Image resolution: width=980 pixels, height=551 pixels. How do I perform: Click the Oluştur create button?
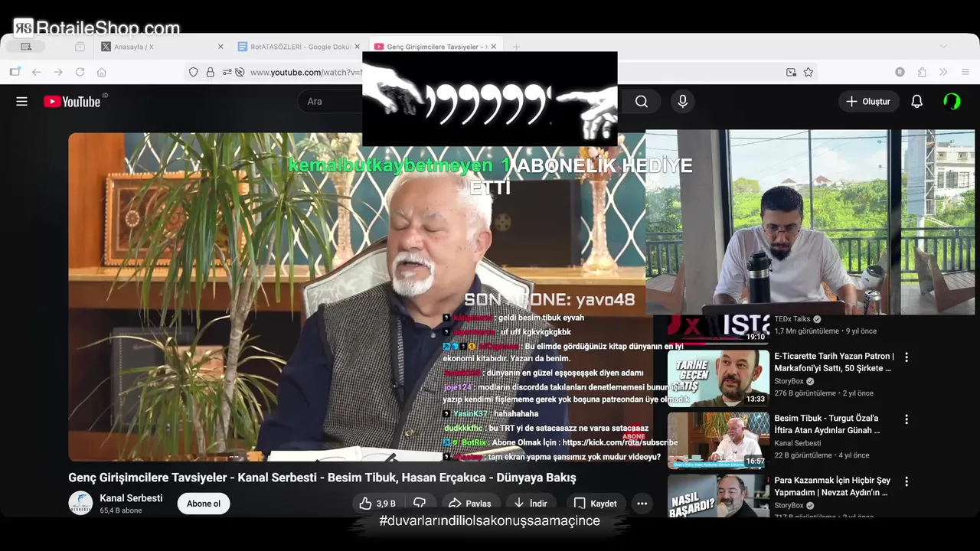pos(867,101)
